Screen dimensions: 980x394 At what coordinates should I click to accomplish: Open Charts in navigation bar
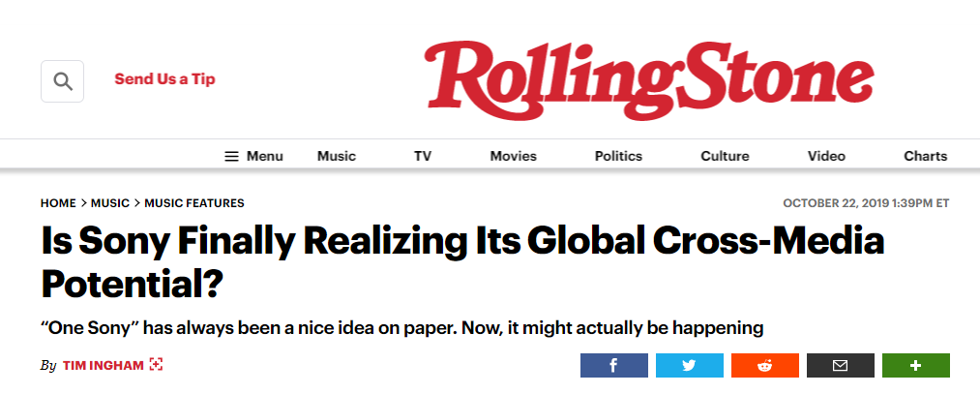click(x=926, y=157)
